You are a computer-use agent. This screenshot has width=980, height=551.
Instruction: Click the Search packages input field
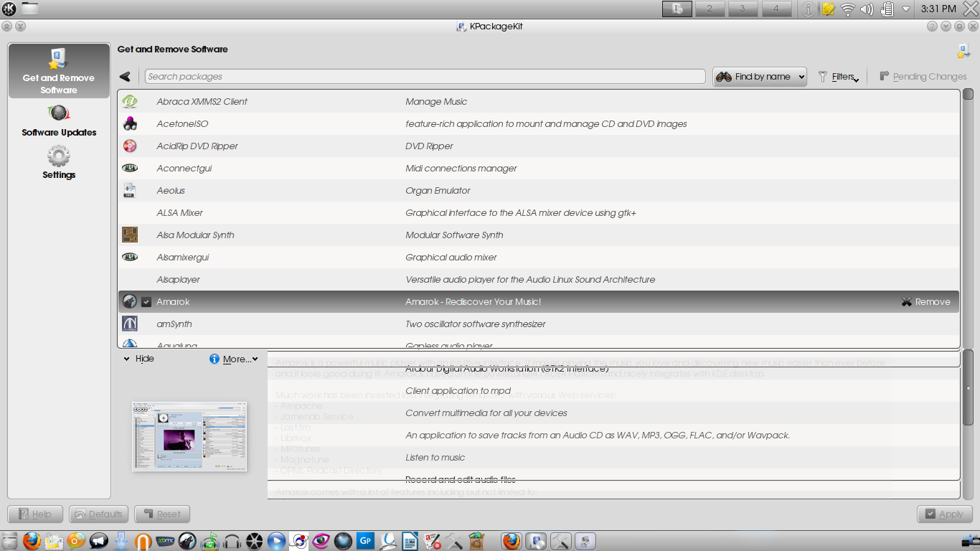tap(425, 77)
